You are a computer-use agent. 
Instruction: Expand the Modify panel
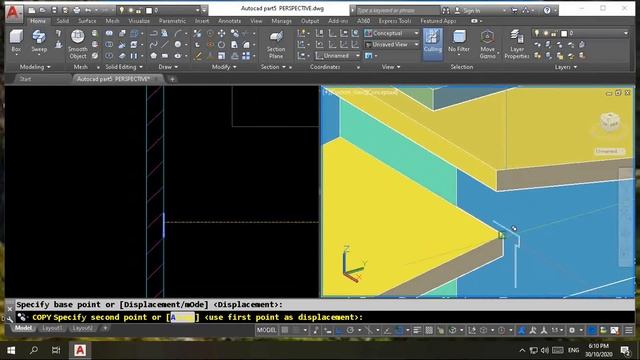[224, 67]
